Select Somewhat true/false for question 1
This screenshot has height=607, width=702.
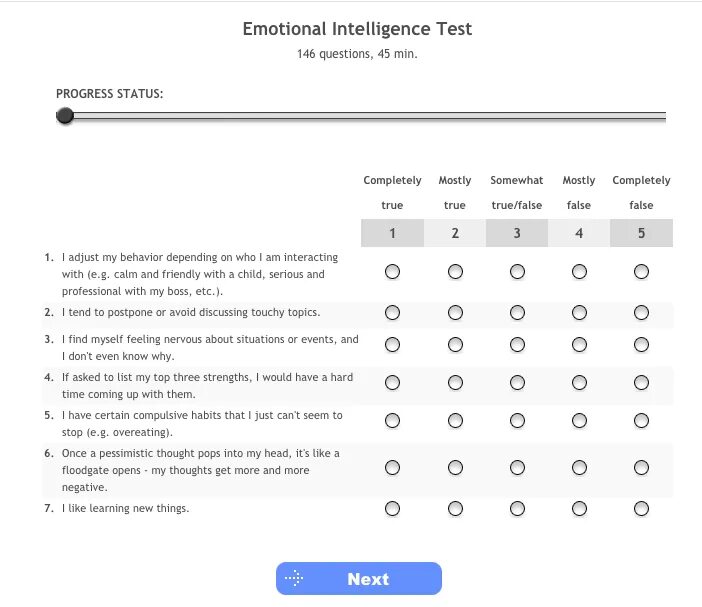(x=517, y=271)
